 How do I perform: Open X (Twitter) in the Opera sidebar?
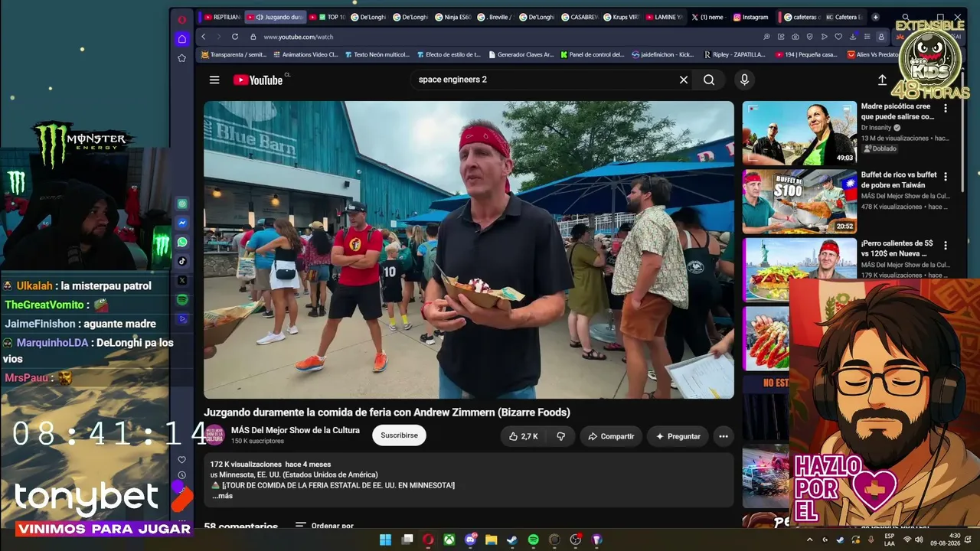[x=182, y=280]
